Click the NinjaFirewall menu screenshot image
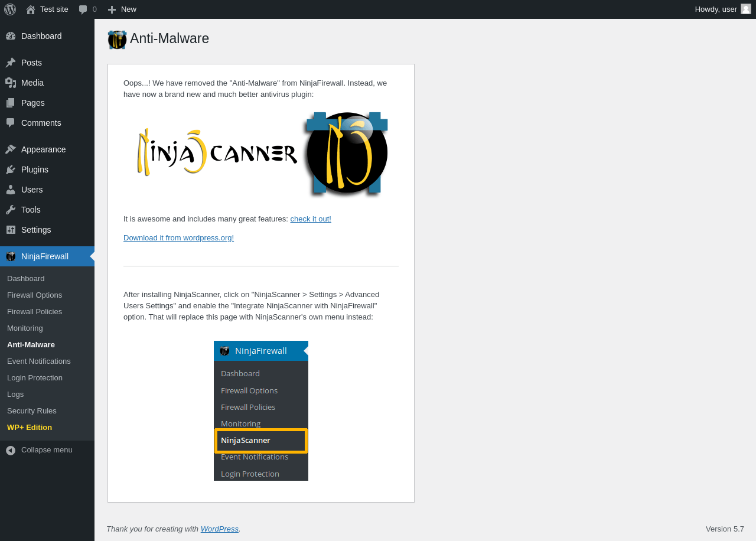This screenshot has width=756, height=541. click(261, 410)
